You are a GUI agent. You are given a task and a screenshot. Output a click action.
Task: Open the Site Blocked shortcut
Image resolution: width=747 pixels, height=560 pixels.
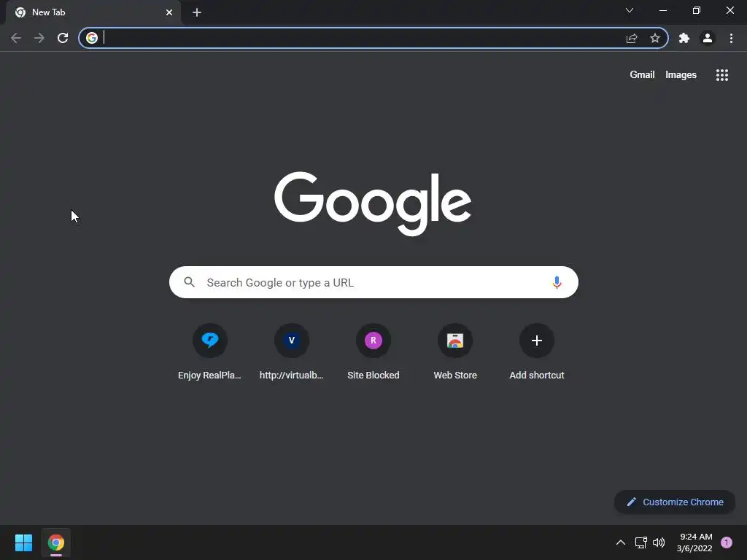coord(373,352)
